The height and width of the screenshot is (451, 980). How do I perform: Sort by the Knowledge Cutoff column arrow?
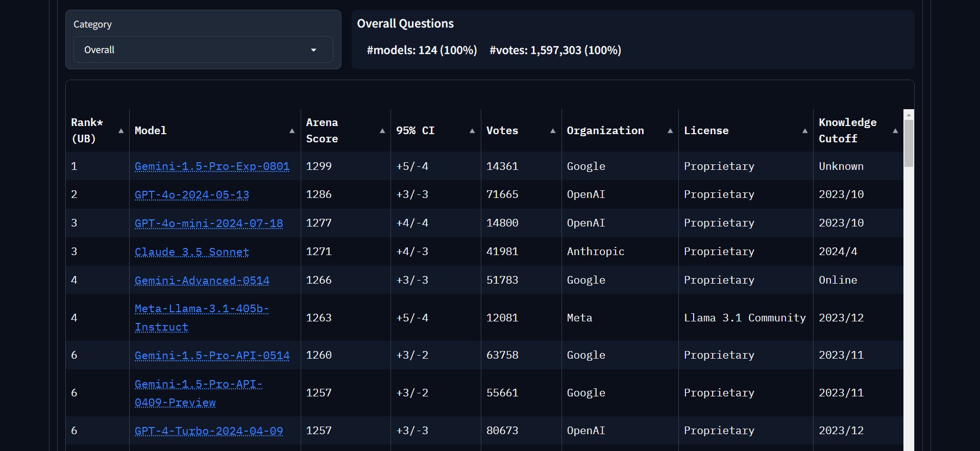[895, 131]
